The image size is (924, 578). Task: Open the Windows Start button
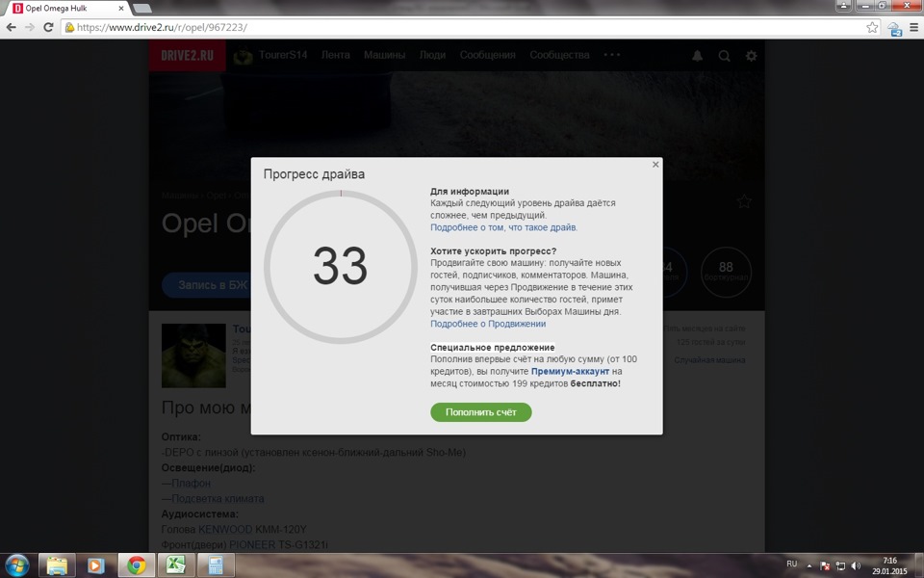point(16,565)
